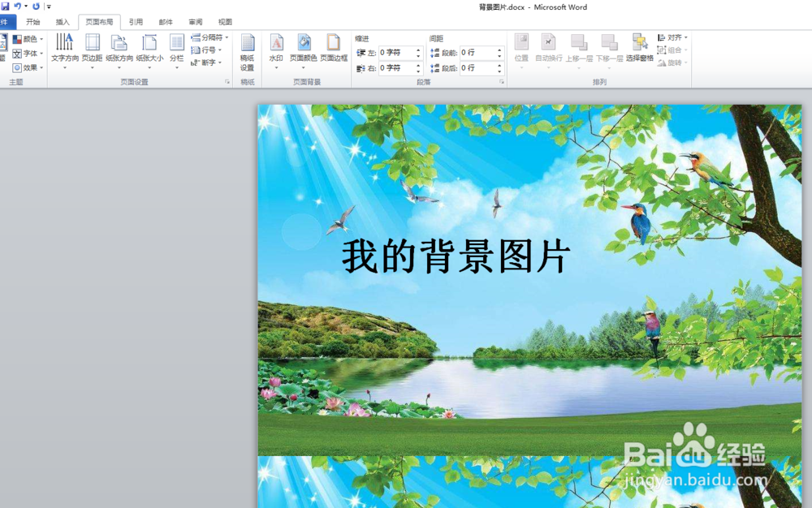
Task: Decrease the right indent 右 value
Action: 418,71
